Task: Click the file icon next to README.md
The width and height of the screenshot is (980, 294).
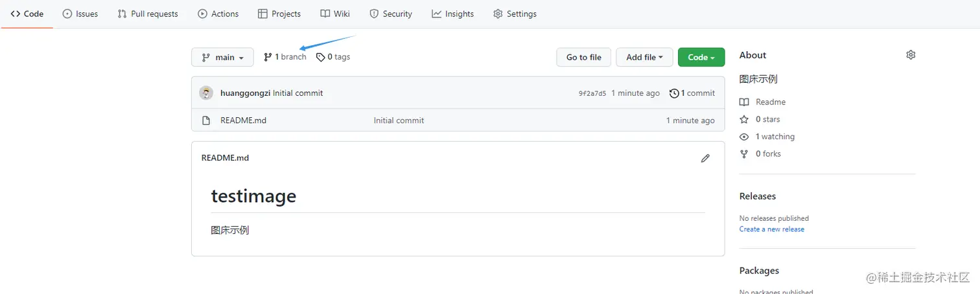Action: click(x=206, y=120)
